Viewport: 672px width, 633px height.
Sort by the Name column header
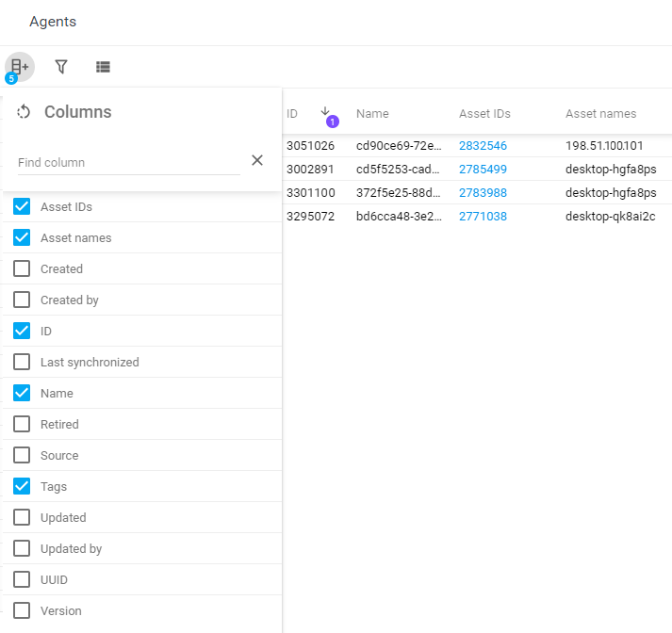372,114
